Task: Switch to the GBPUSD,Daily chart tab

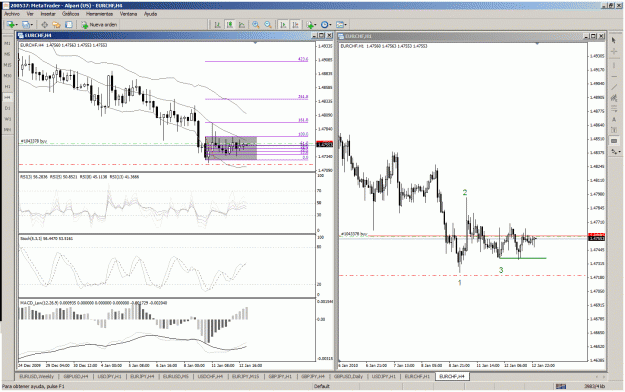Action: click(348, 376)
